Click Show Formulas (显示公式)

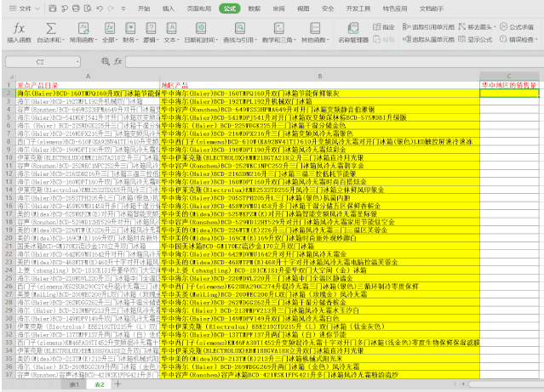(475, 39)
